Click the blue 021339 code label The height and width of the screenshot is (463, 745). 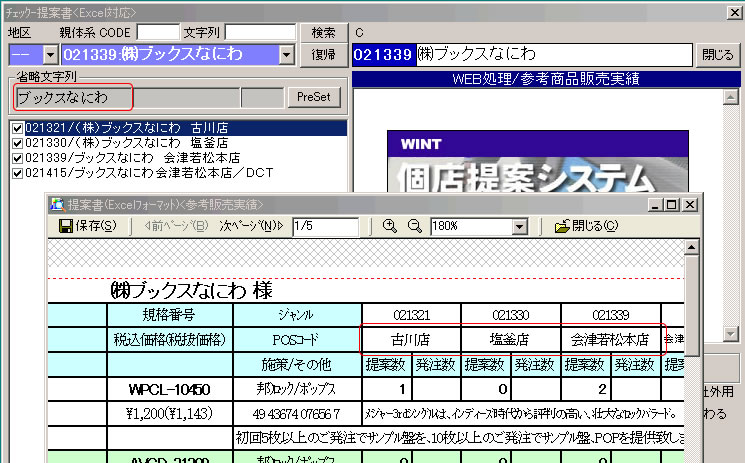tap(384, 55)
